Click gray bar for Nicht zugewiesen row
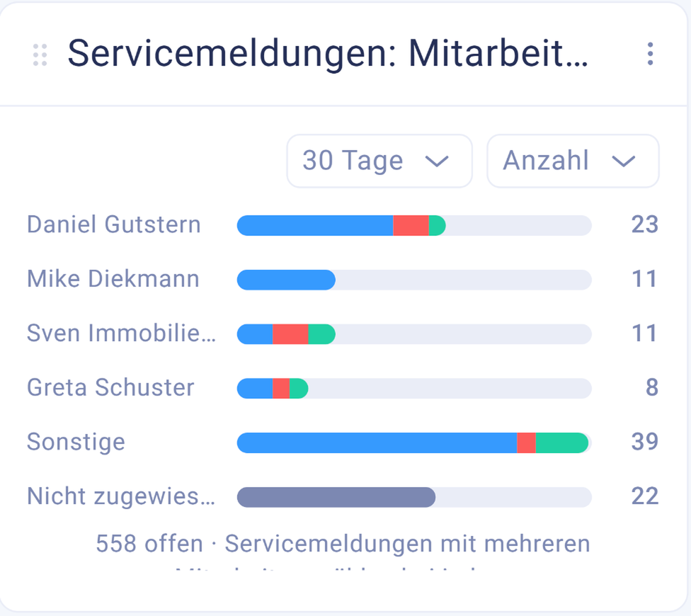This screenshot has height=616, width=691. [336, 497]
